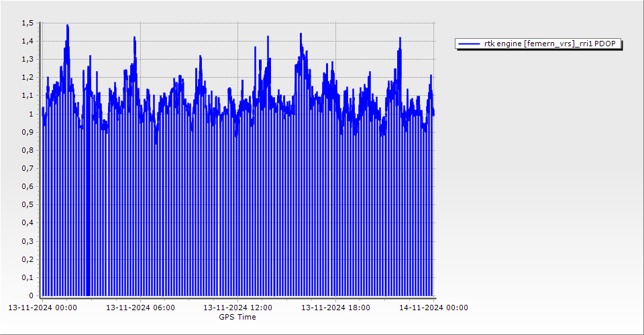
Task: Click the PDOP peak just before 06:00
Action: tap(135, 39)
